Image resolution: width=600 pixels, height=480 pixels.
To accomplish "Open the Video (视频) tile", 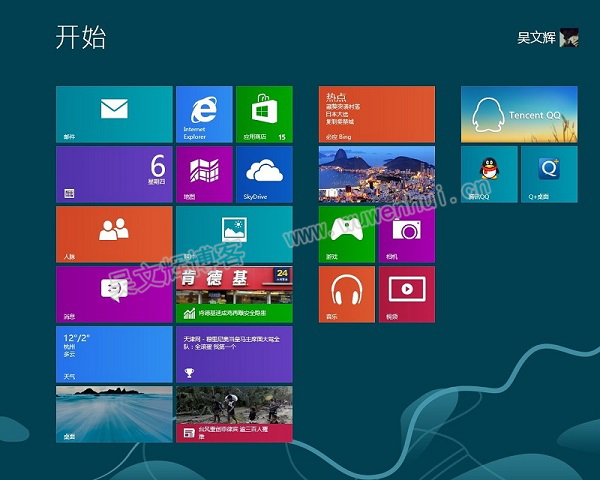I will [407, 294].
